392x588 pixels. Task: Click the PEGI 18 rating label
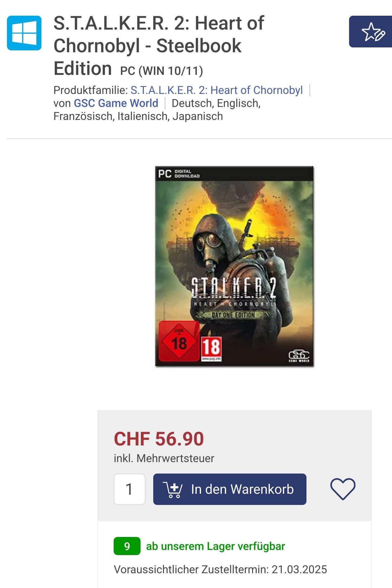(x=211, y=349)
